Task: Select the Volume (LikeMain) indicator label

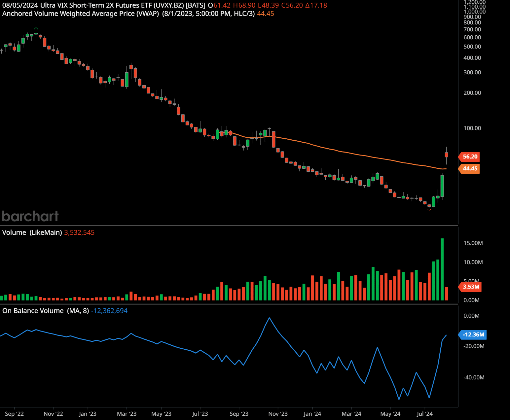Action: 32,232
